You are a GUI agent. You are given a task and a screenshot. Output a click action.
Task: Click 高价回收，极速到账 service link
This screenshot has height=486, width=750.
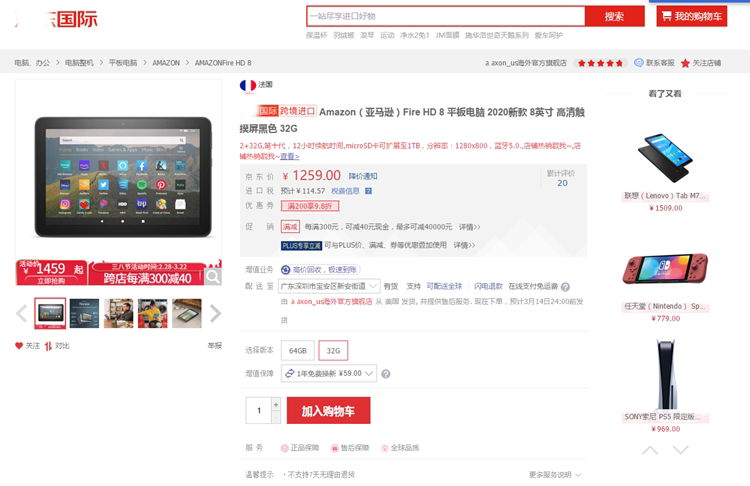click(320, 270)
